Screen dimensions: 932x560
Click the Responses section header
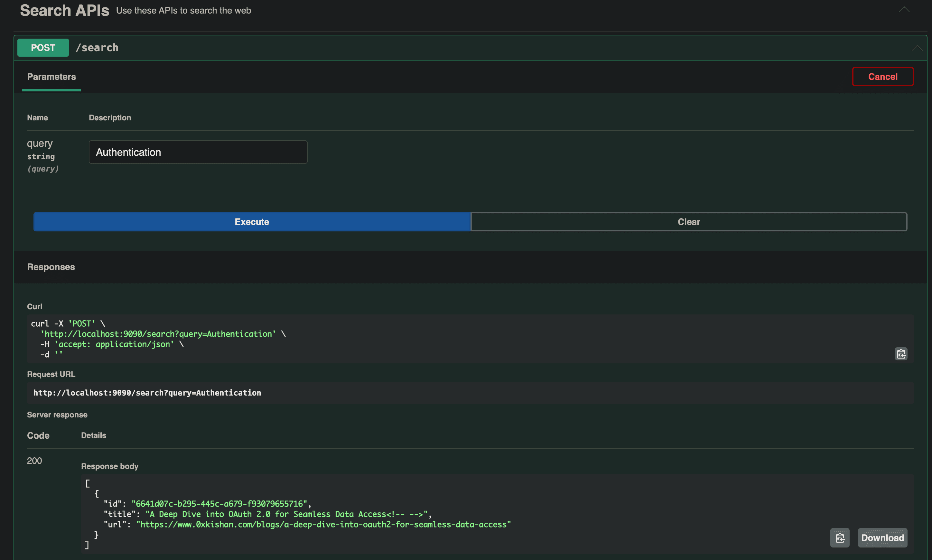[x=51, y=267]
